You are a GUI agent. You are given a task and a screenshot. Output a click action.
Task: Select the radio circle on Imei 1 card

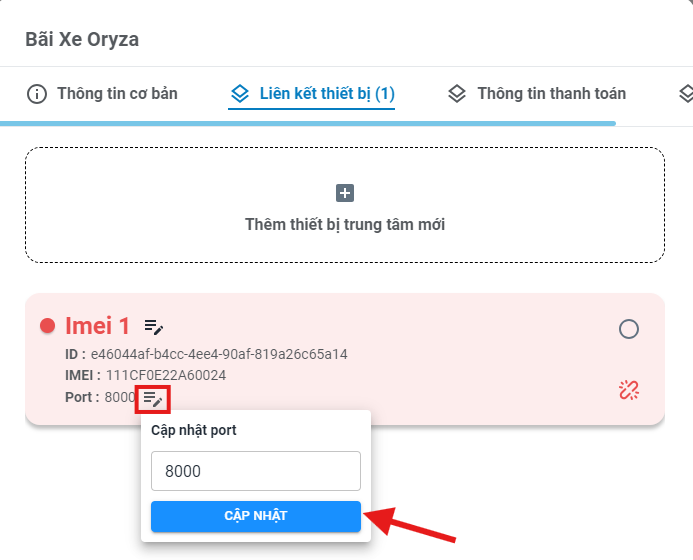(x=628, y=329)
